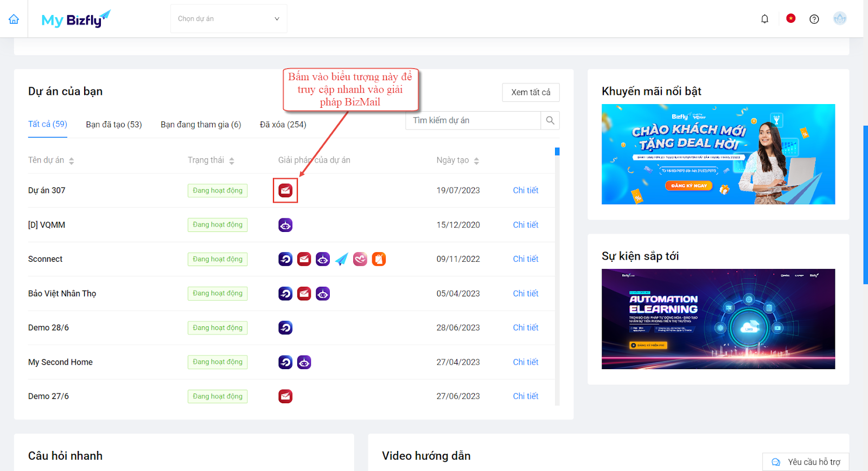This screenshot has width=868, height=471.
Task: Open BizMail icon in Dự án 307 row
Action: [x=285, y=190]
